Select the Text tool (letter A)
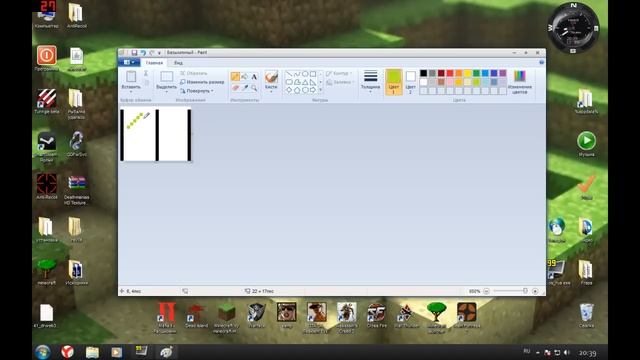 (254, 77)
